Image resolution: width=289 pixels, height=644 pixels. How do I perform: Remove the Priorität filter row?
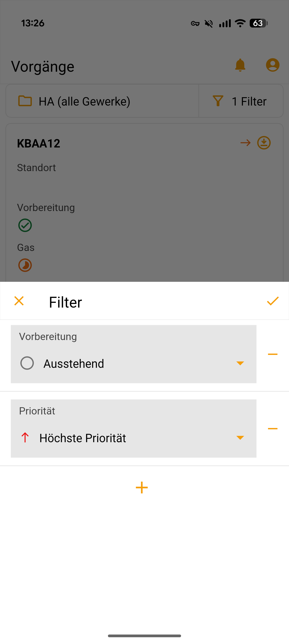273,428
